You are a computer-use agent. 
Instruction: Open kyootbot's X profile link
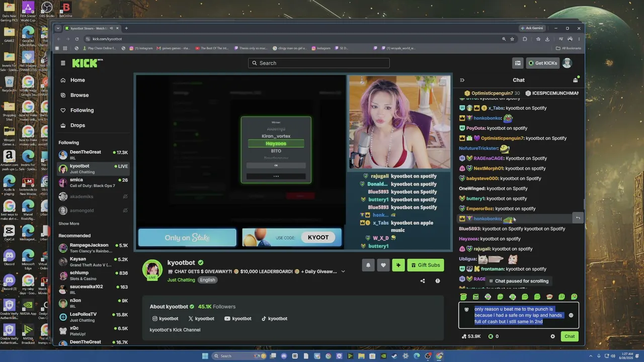click(x=201, y=319)
